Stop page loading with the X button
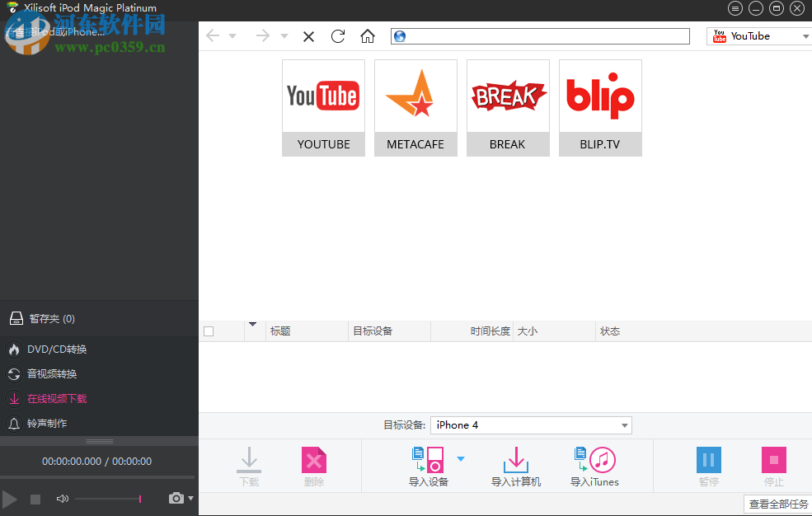This screenshot has height=516, width=812. coord(307,36)
